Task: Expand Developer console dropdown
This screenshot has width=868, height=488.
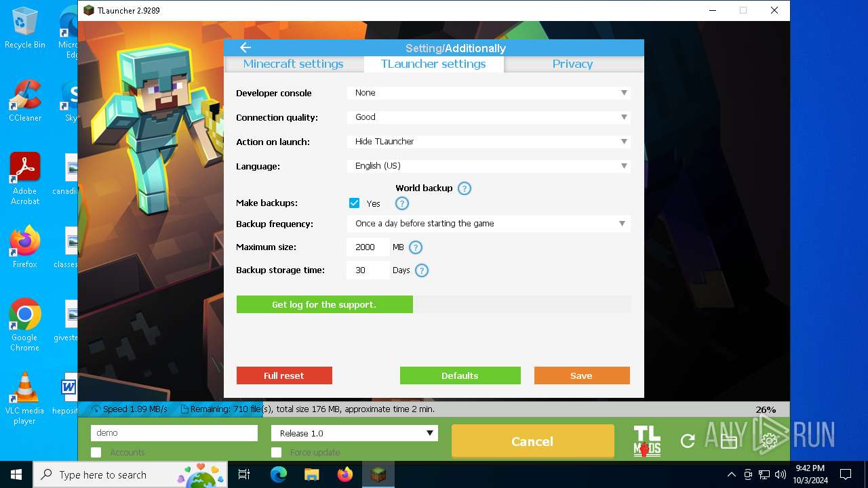Action: [x=489, y=93]
